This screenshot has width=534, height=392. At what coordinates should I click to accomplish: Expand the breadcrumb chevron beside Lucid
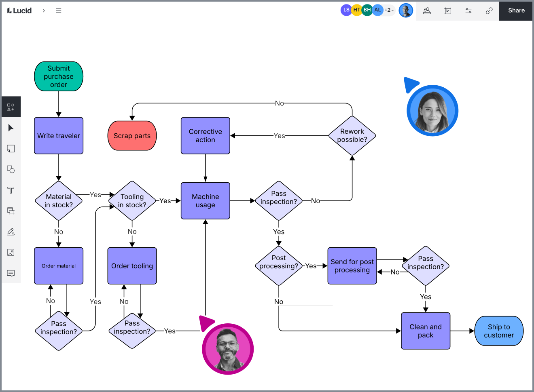[x=44, y=11]
